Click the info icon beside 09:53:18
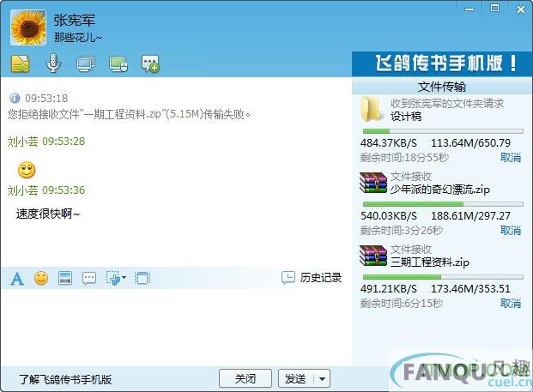Viewport: 533px width, 392px height. [15, 98]
